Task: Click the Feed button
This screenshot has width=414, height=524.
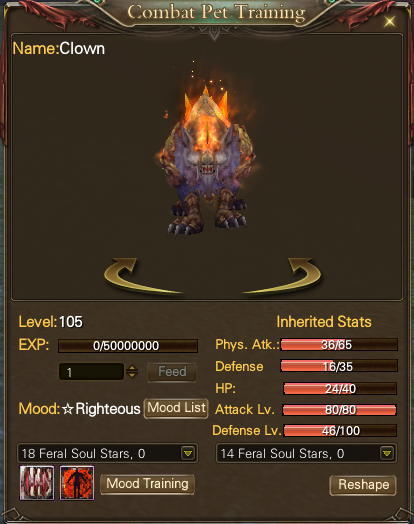Action: tap(172, 372)
